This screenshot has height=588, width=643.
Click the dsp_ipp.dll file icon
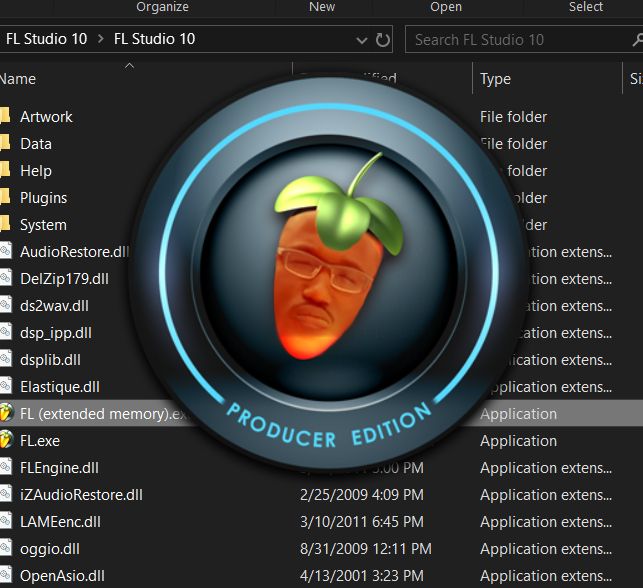coord(5,332)
